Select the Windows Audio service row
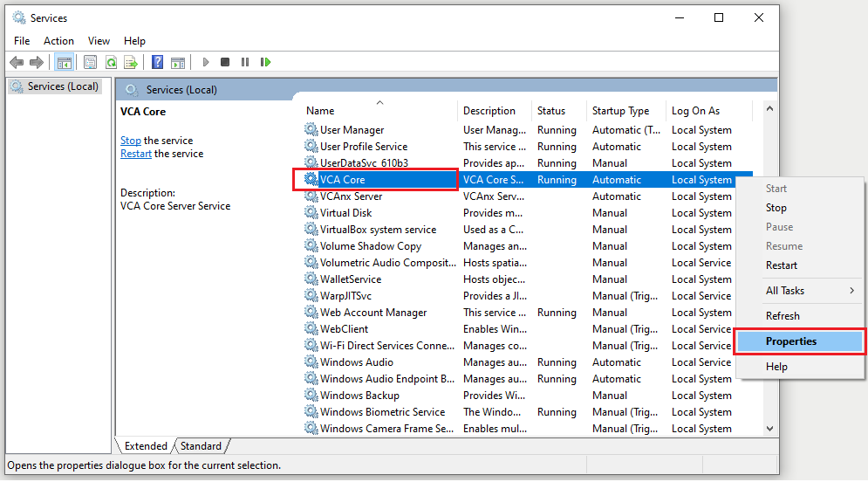This screenshot has height=482, width=868. [356, 362]
